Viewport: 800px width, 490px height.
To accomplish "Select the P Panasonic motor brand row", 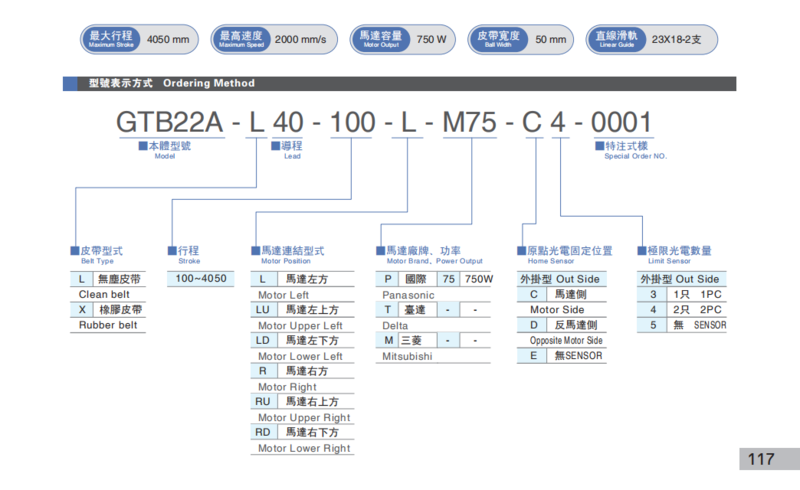I will pos(390,280).
